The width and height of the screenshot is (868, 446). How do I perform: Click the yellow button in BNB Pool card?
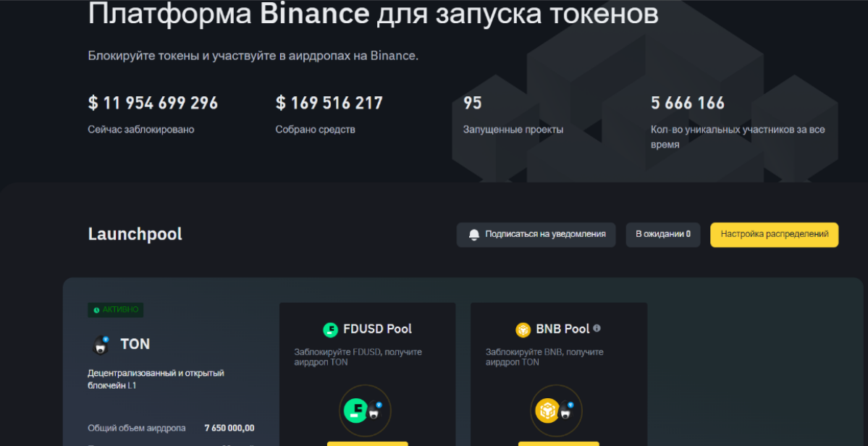559,443
